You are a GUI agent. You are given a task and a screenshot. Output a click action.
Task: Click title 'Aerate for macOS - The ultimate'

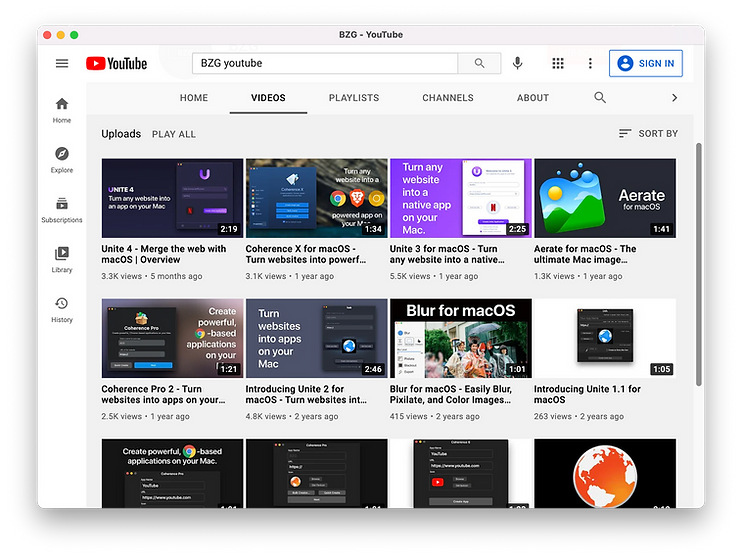click(585, 254)
